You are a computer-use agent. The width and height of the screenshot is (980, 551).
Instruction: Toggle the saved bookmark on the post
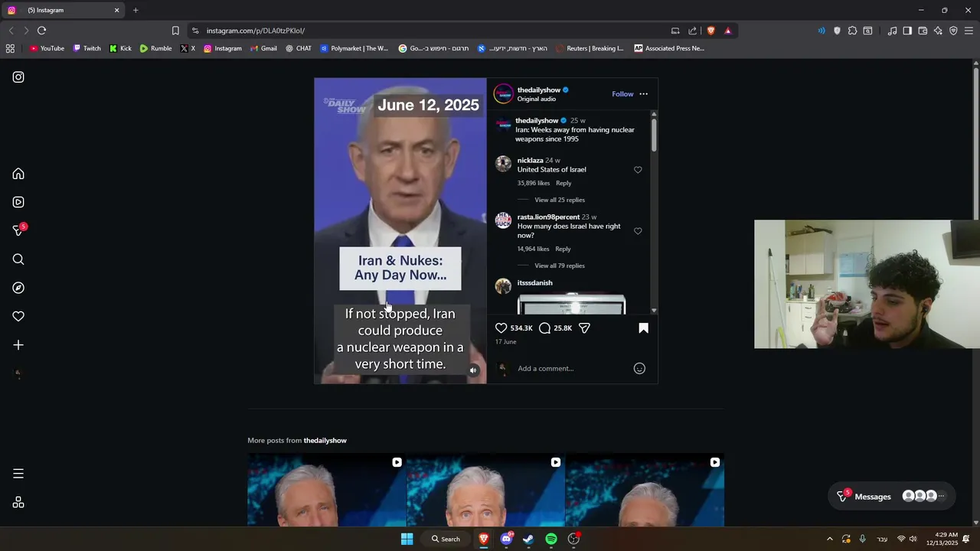pyautogui.click(x=643, y=328)
